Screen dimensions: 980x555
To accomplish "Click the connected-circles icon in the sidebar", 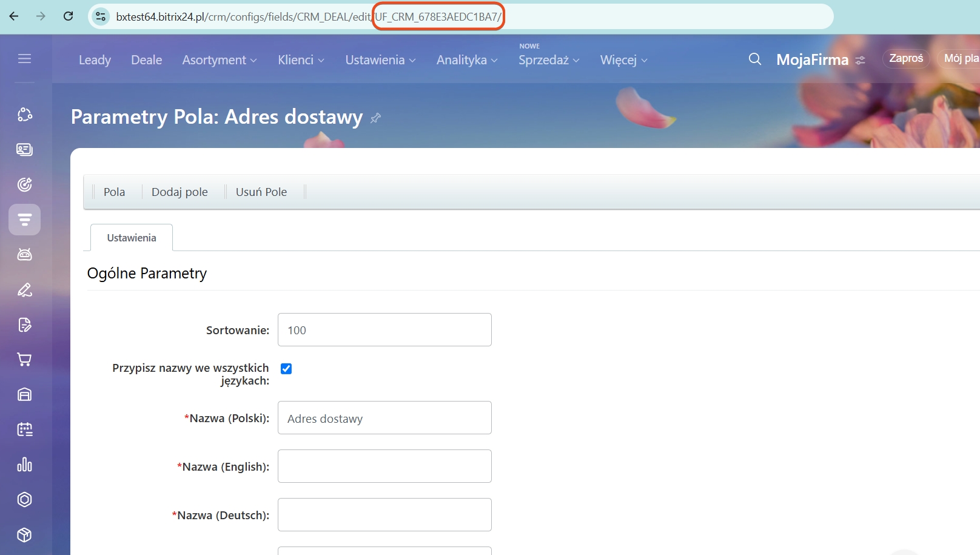I will pos(24,115).
